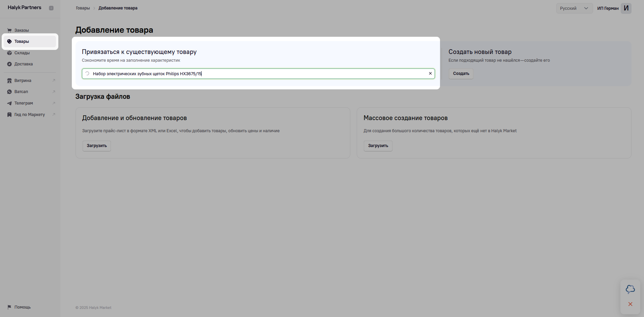Click Загрузить under Массовое создание товаров

click(x=378, y=146)
